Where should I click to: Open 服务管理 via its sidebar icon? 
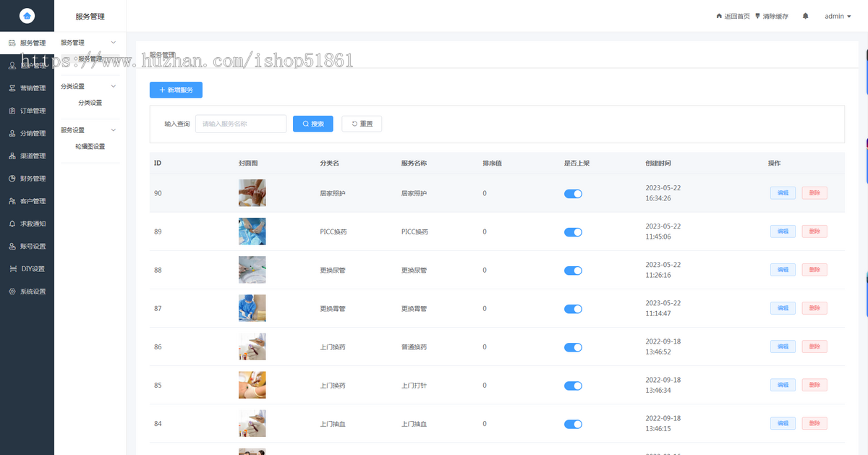click(12, 43)
